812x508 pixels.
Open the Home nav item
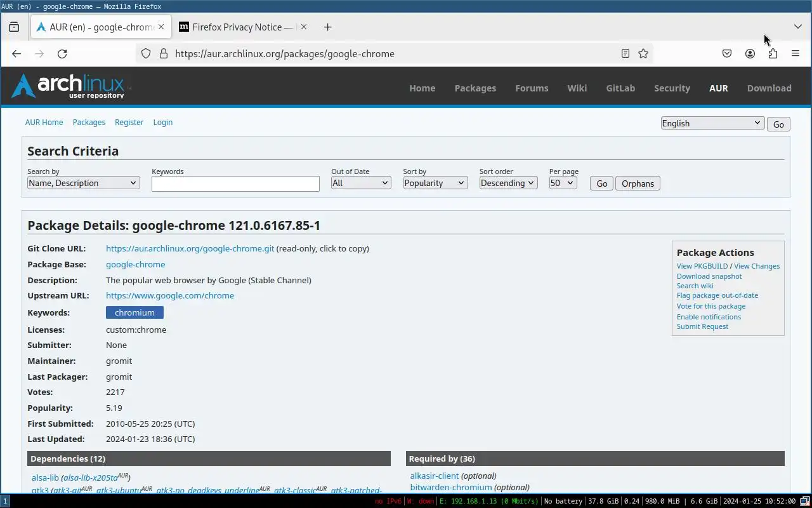422,88
